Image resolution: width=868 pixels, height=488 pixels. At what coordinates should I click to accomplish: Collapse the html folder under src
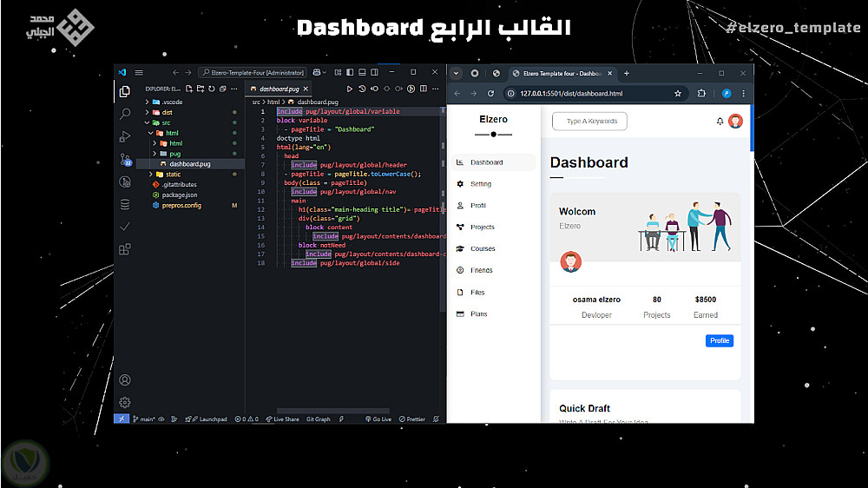pos(190,133)
